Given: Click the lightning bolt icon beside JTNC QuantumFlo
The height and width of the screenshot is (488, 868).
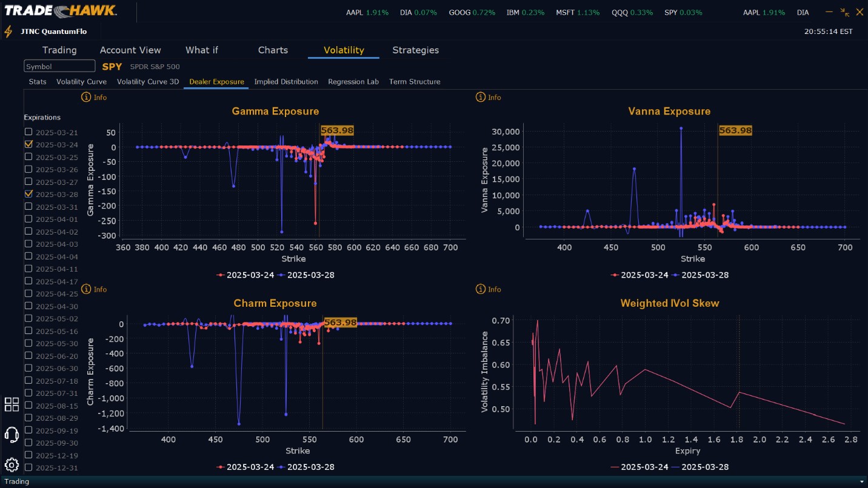Looking at the screenshot, I should 8,32.
